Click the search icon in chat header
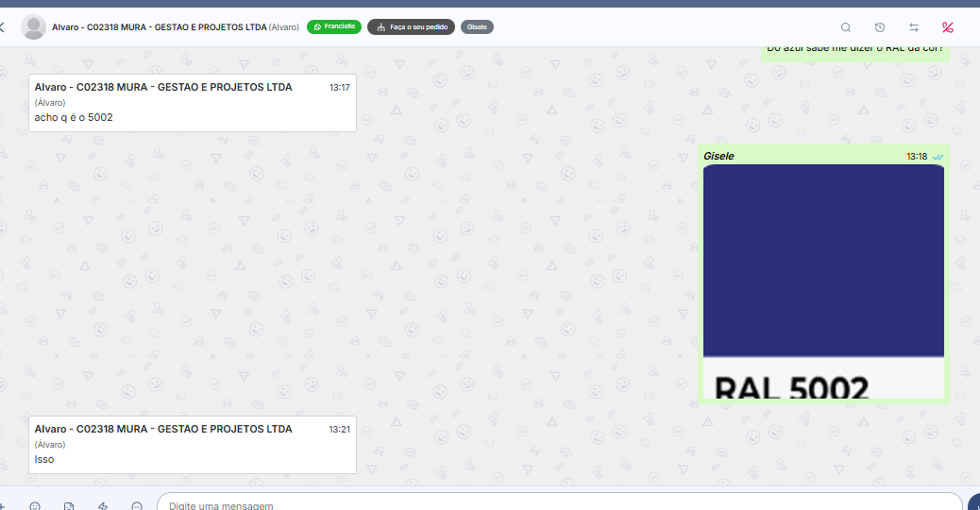 846,27
